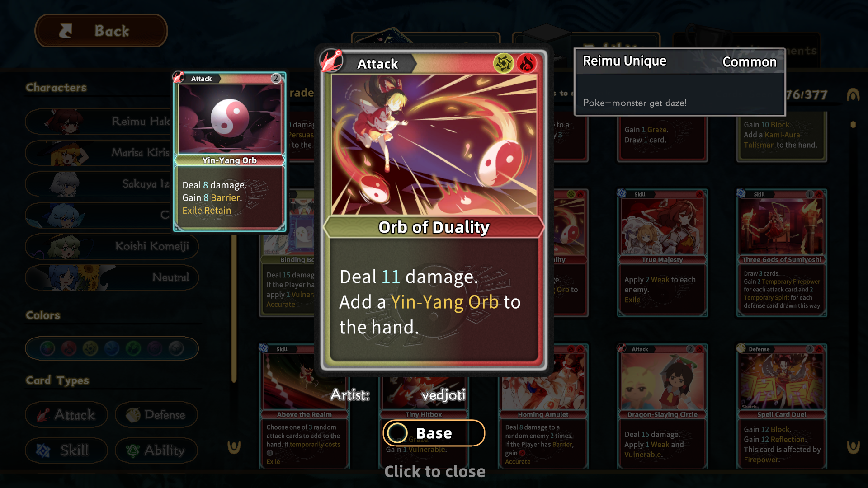Select the green color filter icon
Screen dimensions: 868x488
133,348
